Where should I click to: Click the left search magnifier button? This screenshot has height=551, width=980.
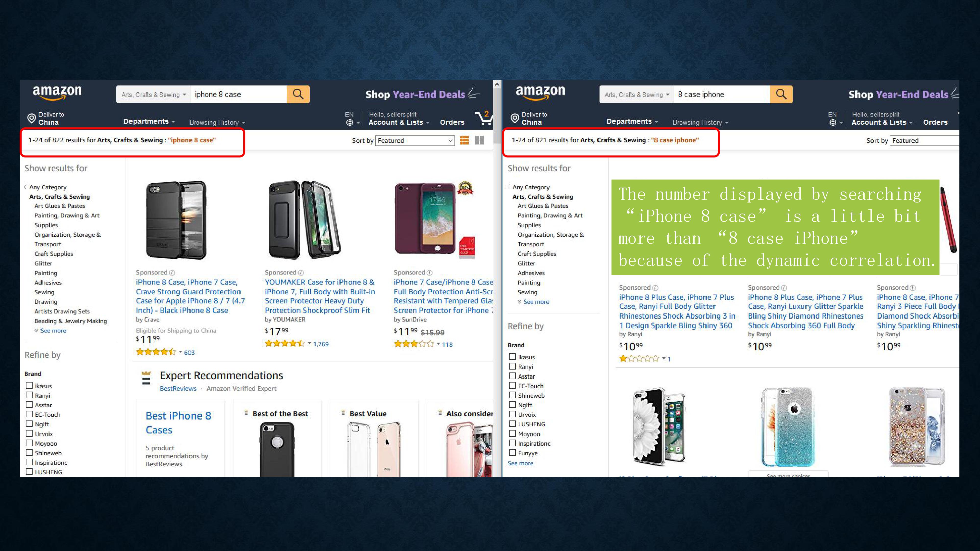click(x=298, y=94)
